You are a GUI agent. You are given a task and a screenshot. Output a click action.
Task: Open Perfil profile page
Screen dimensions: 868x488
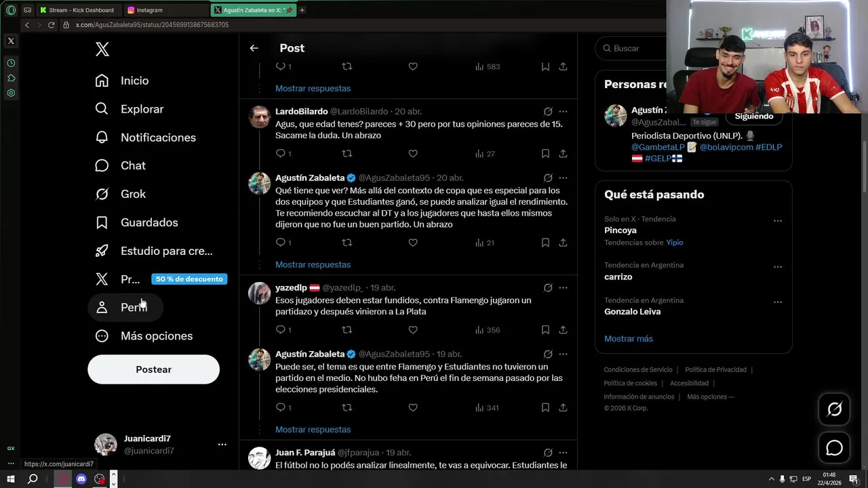click(x=125, y=308)
